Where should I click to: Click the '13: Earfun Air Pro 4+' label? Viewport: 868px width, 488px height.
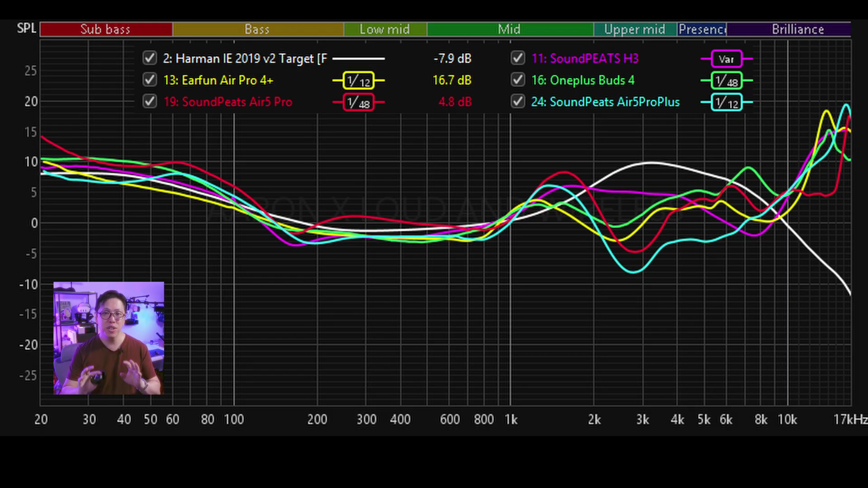pyautogui.click(x=218, y=81)
